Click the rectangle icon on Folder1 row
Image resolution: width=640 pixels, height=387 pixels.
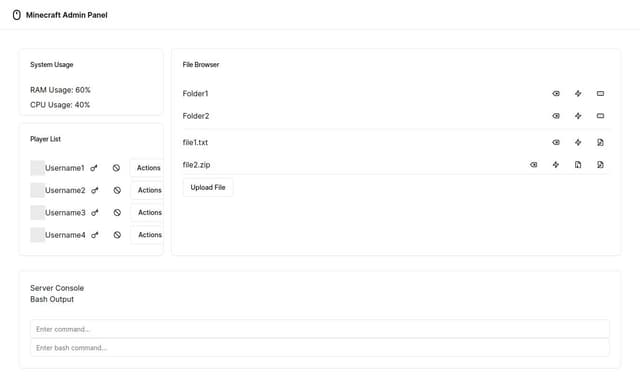coord(600,93)
